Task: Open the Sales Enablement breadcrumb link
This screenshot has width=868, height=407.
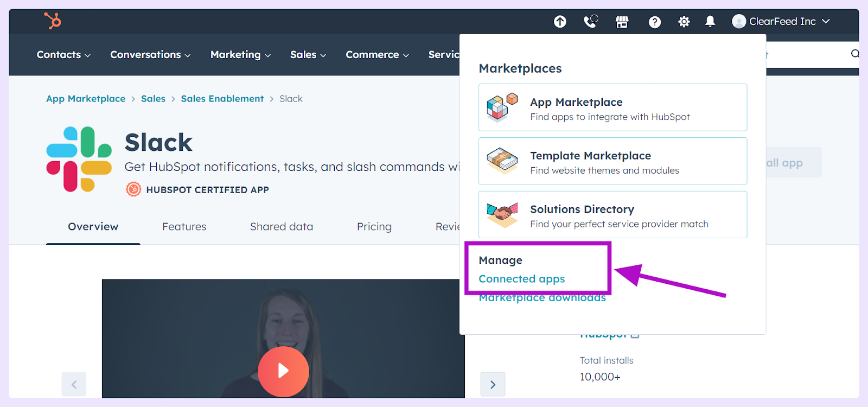Action: click(x=222, y=98)
